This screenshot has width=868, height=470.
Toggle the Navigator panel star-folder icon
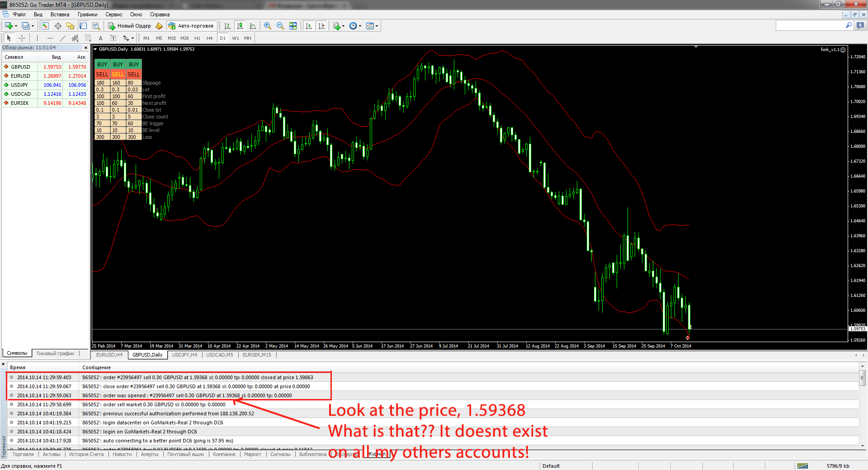coord(71,26)
